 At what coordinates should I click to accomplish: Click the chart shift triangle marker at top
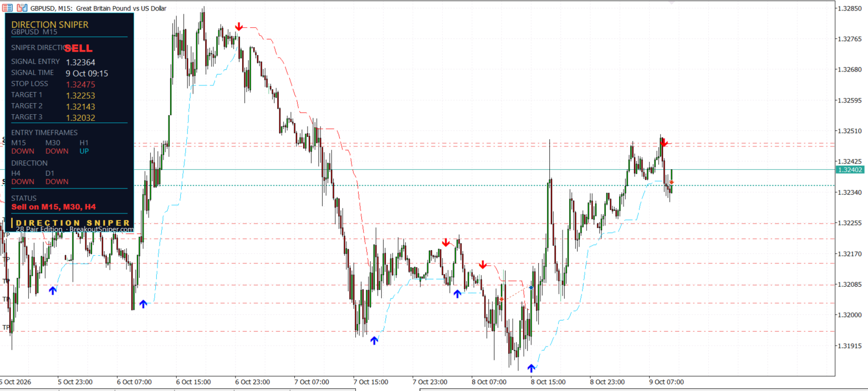point(672,3)
